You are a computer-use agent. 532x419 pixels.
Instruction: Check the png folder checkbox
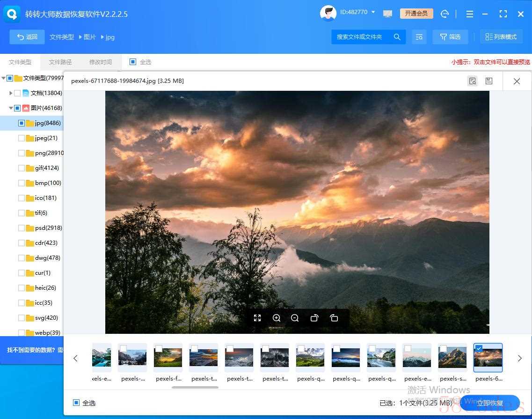[x=22, y=153]
